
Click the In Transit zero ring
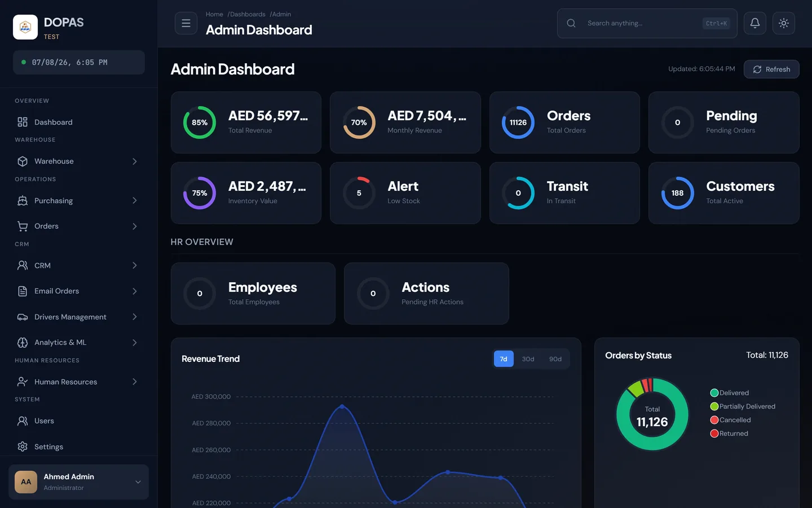[x=518, y=193]
